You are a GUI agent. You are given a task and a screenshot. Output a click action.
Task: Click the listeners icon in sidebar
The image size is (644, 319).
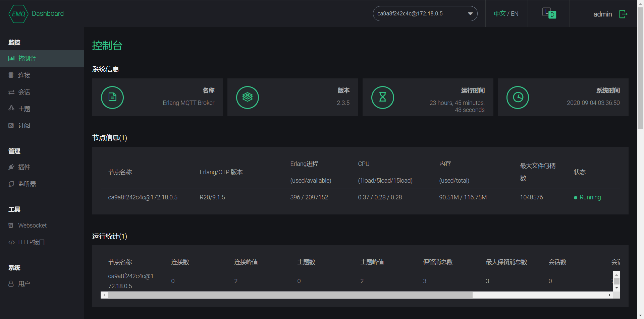point(11,184)
